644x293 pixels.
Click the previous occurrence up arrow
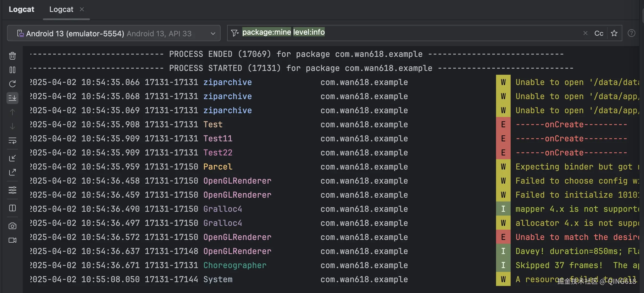tap(12, 112)
